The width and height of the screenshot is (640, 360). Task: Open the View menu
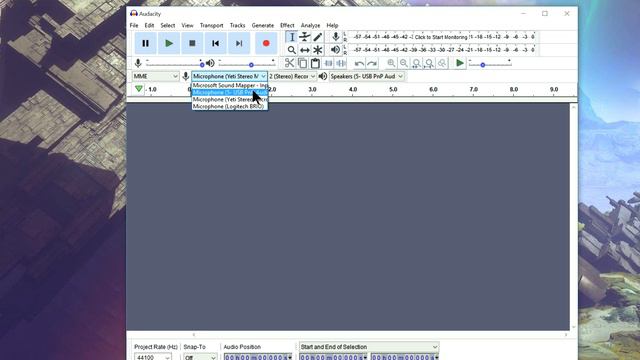pos(187,25)
